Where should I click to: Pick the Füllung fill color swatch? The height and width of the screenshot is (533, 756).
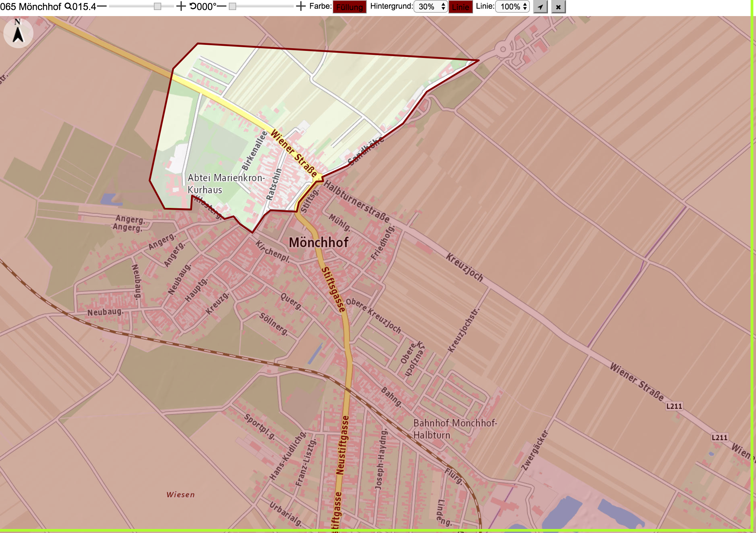(350, 7)
